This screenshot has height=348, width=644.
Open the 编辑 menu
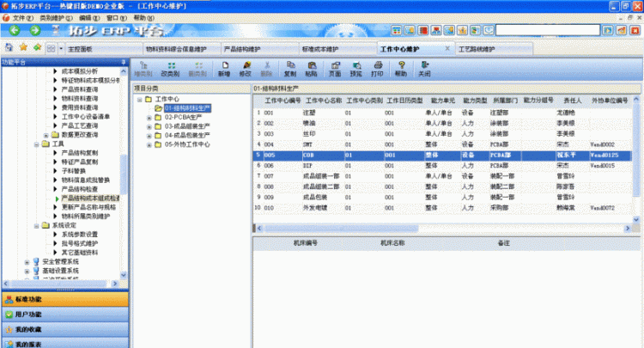89,18
